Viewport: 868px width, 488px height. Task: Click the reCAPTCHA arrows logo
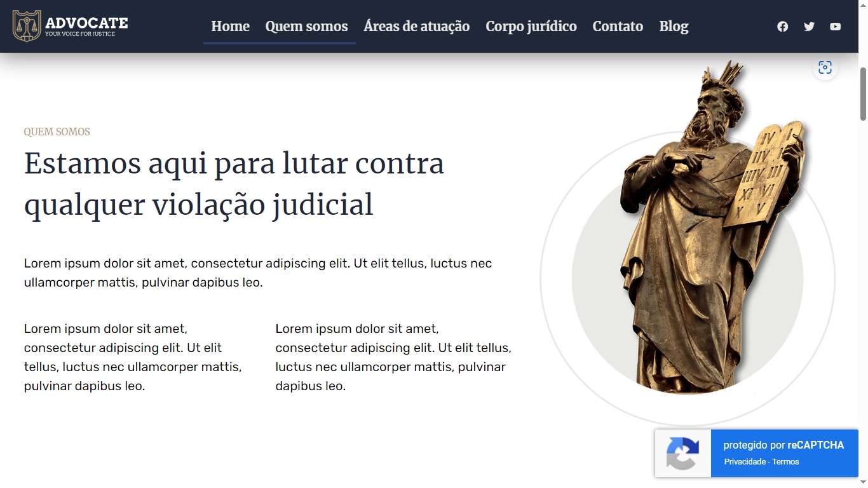(x=682, y=454)
